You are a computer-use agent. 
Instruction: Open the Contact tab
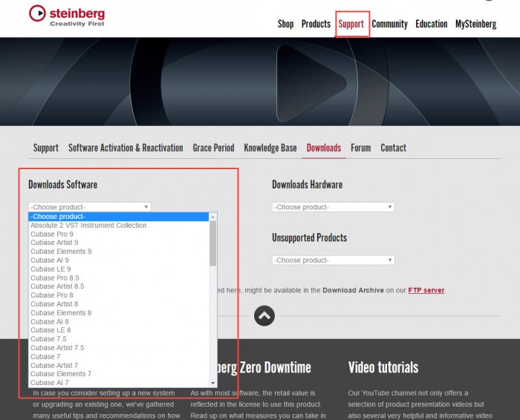tap(393, 148)
